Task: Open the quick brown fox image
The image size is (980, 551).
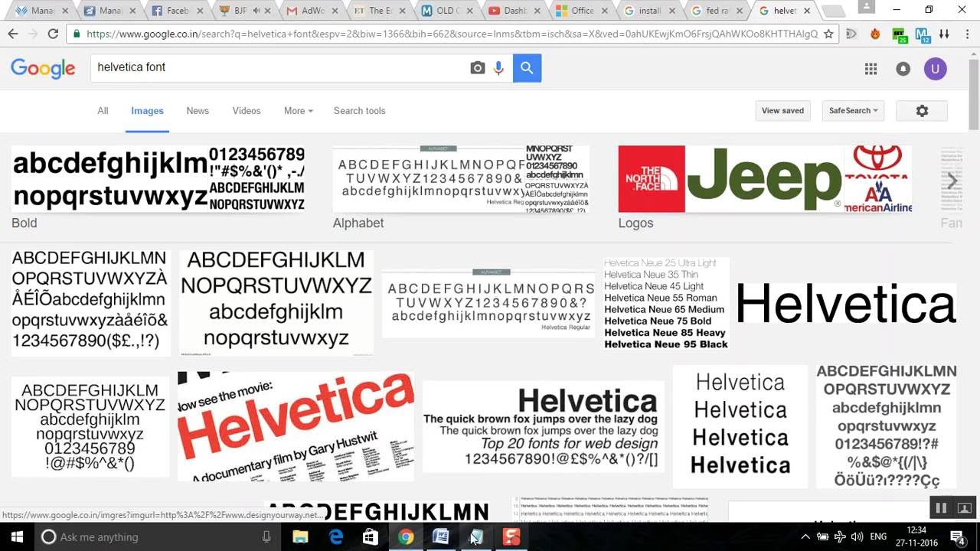Action: (544, 426)
